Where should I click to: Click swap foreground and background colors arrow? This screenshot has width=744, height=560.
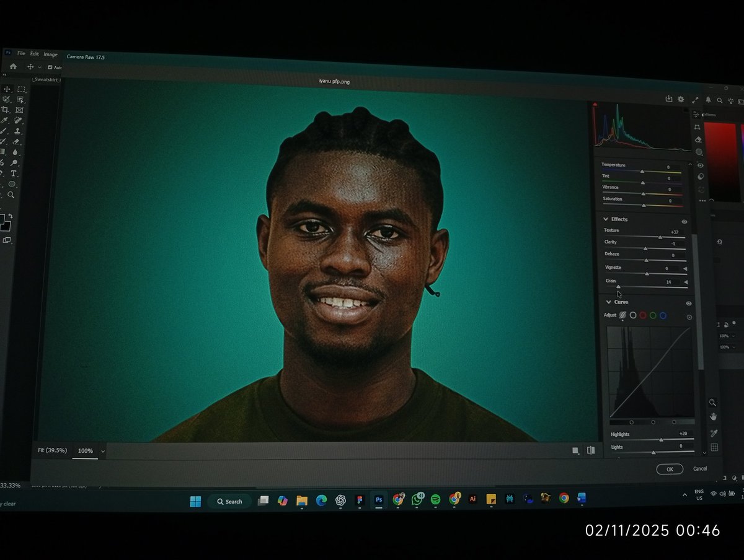[10, 216]
